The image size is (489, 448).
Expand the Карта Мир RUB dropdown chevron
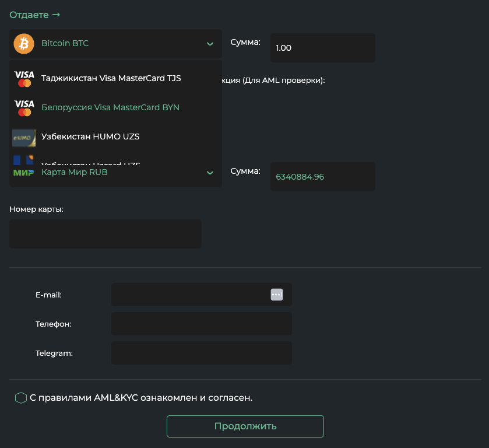(210, 173)
